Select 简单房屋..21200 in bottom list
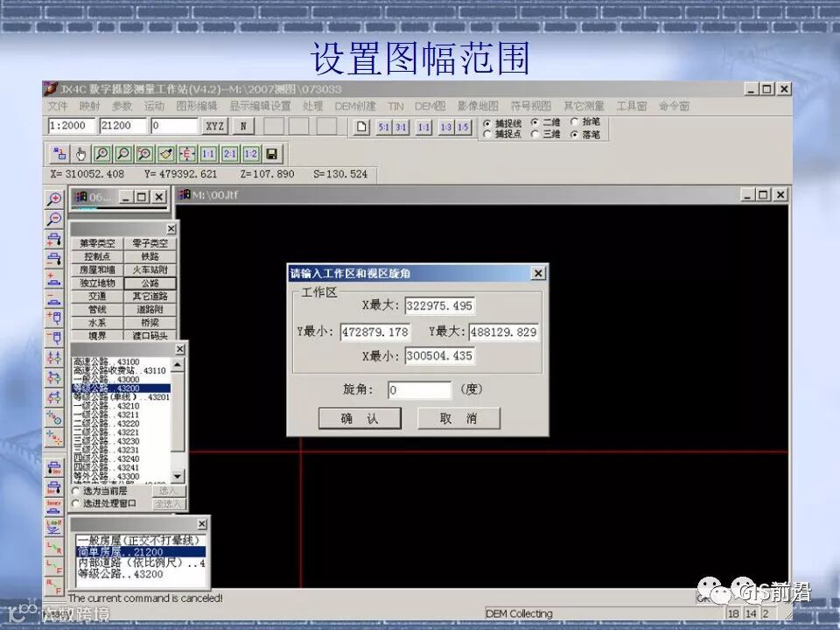 pyautogui.click(x=141, y=552)
